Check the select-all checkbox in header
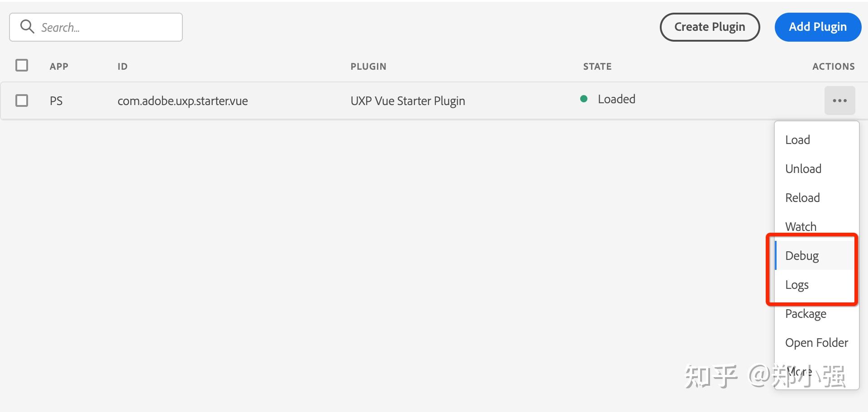The image size is (868, 412). tap(21, 65)
